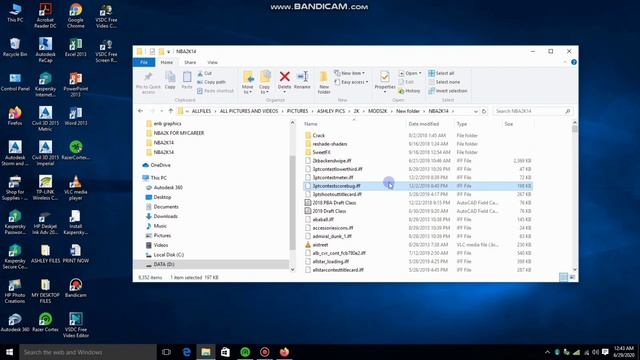Sort by the Date modified column header
Viewport: 640px width, 360px height.
pyautogui.click(x=423, y=124)
